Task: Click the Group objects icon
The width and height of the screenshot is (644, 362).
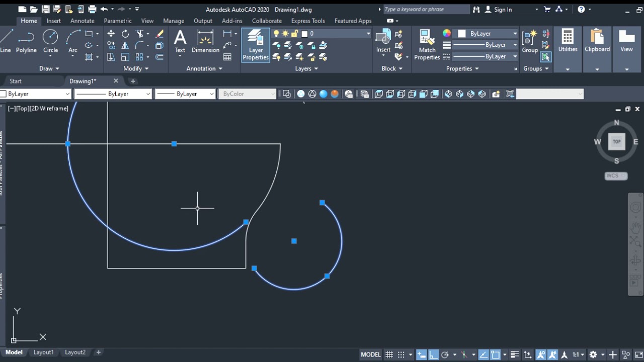Action: [529, 40]
